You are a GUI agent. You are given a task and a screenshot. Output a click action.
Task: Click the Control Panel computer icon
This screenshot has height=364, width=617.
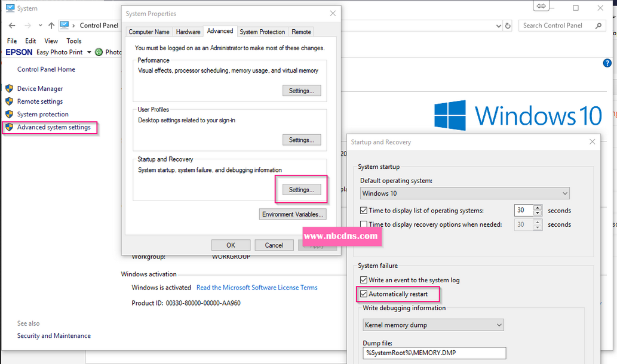tap(64, 25)
